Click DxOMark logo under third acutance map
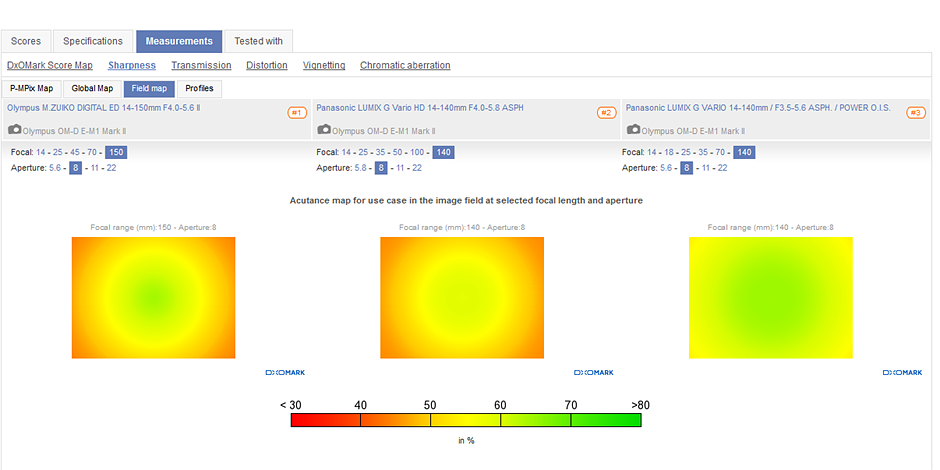This screenshot has height=470, width=940. coord(903,372)
